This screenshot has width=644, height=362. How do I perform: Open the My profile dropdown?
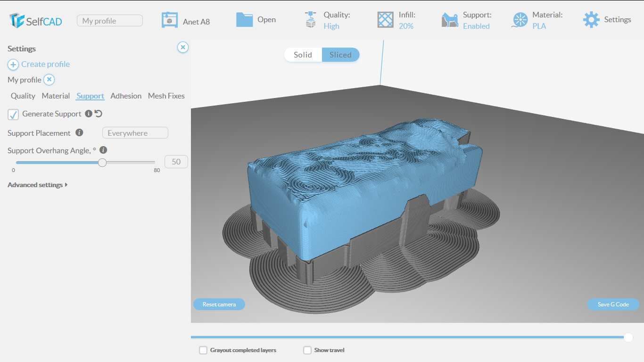click(x=110, y=21)
